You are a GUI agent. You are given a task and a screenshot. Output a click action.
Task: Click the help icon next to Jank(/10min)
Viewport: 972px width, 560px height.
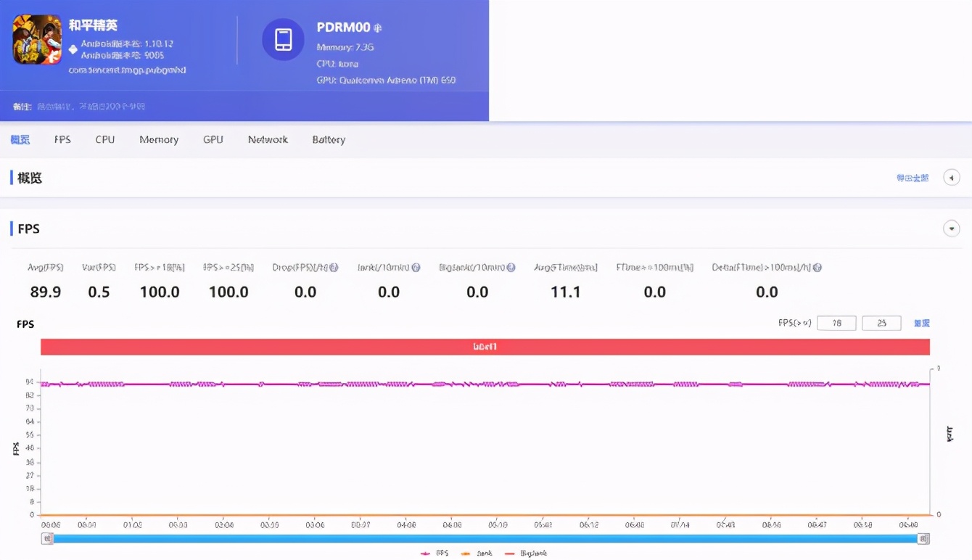(x=416, y=268)
